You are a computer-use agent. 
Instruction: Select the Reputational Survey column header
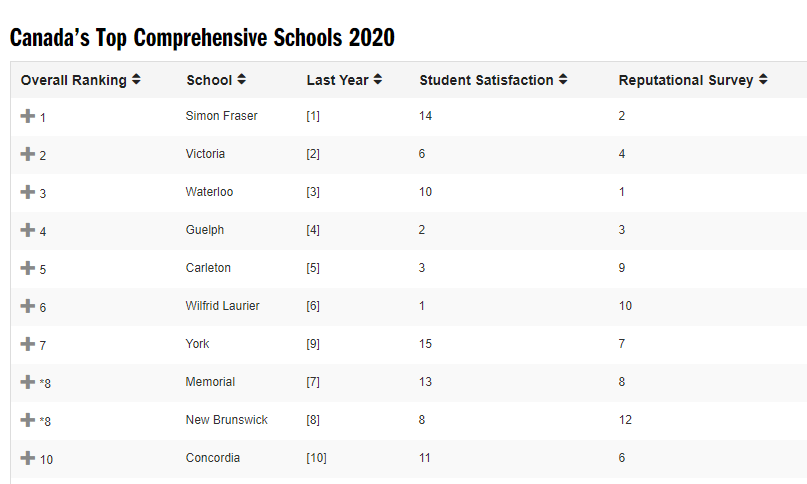point(686,80)
